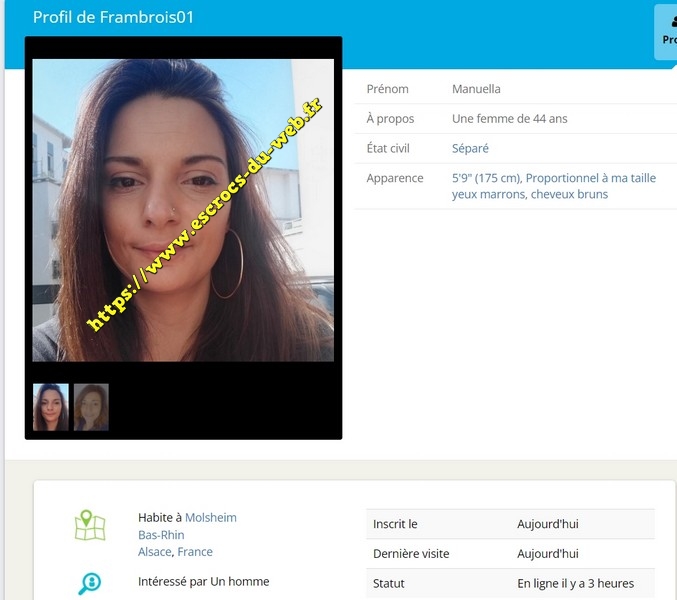The image size is (677, 600).
Task: Select the Manuella first name value
Action: (476, 89)
